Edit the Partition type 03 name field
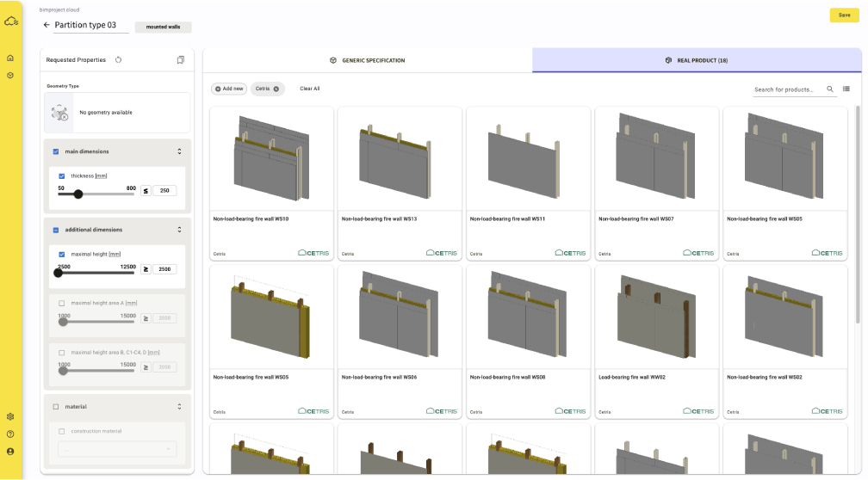Screen dimensions: 868x480 [90, 26]
